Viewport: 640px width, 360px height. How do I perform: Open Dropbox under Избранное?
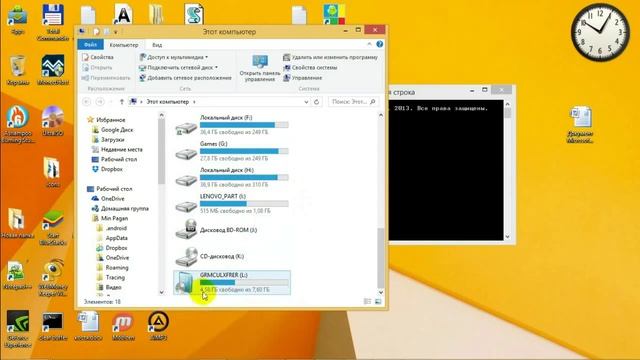107,169
